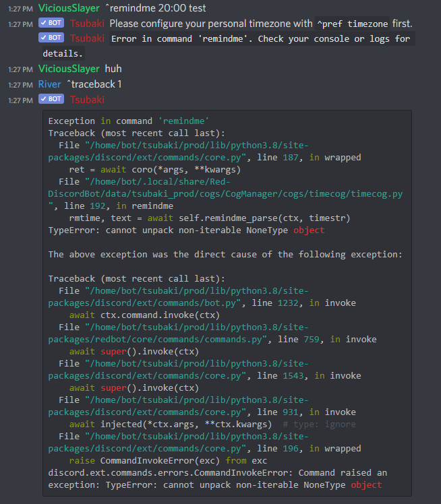Click ViciousSlayer username beside 'huh'

pos(69,69)
